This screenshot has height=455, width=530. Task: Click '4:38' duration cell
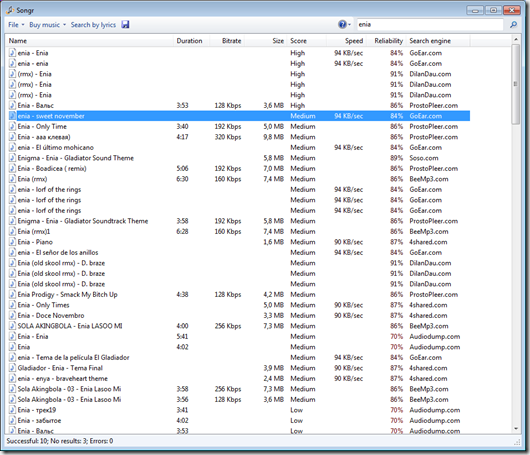tap(182, 294)
